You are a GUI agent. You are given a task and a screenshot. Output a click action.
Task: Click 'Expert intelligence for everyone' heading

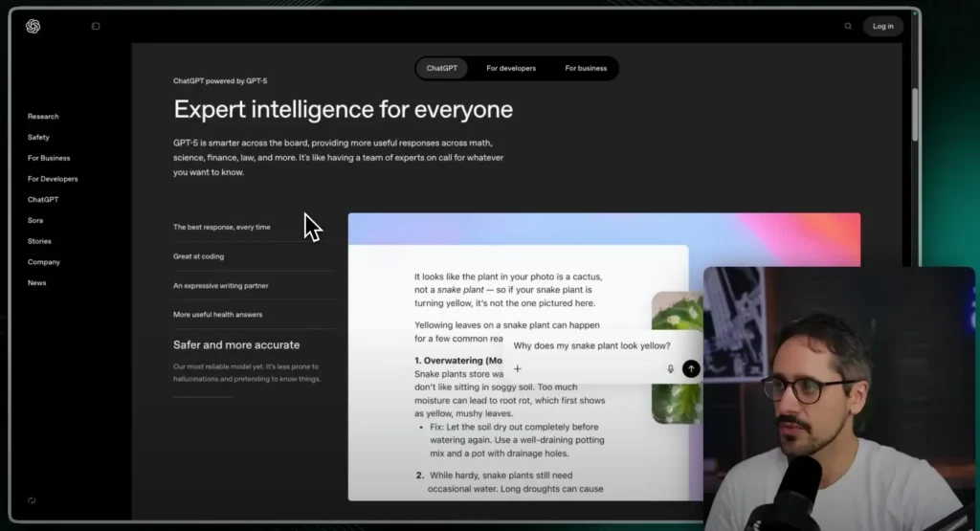point(344,109)
